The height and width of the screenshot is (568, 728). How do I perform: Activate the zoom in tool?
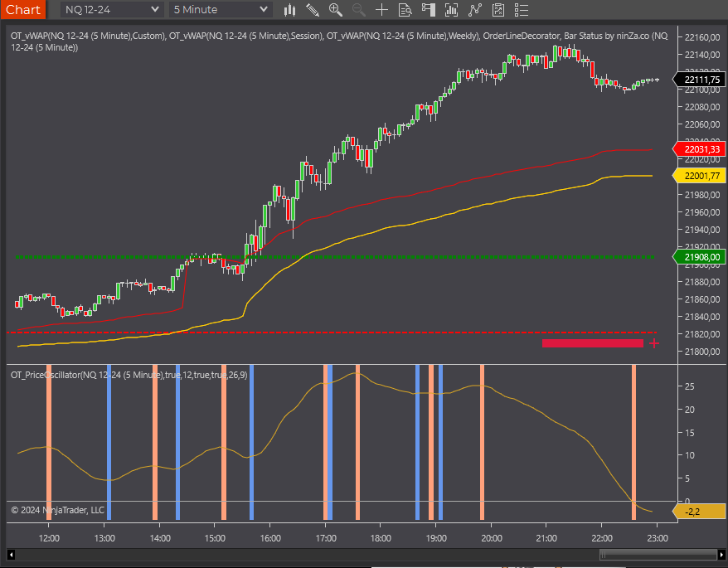(x=334, y=10)
